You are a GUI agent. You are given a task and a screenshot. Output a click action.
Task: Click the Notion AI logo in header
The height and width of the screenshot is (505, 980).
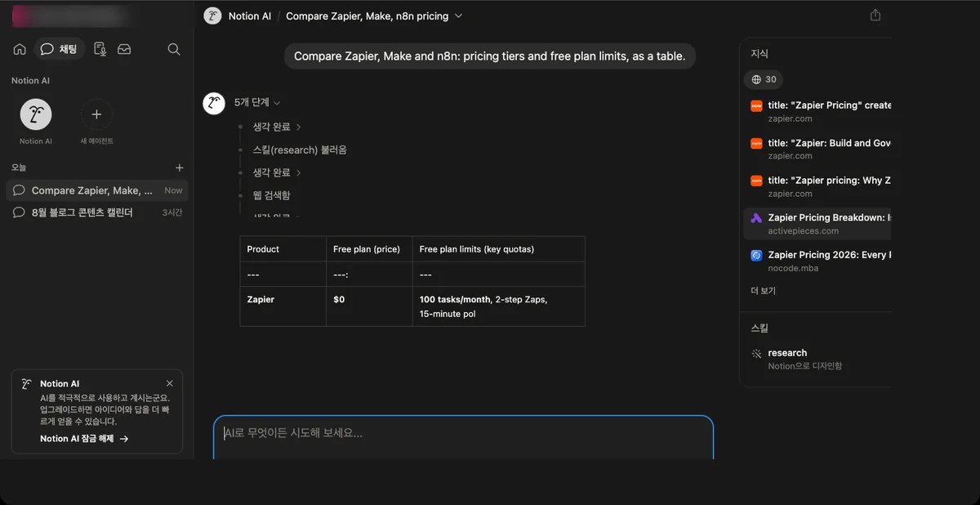tap(212, 16)
